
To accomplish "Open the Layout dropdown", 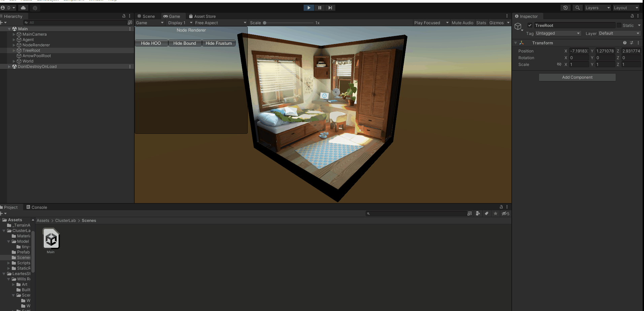I will (626, 8).
